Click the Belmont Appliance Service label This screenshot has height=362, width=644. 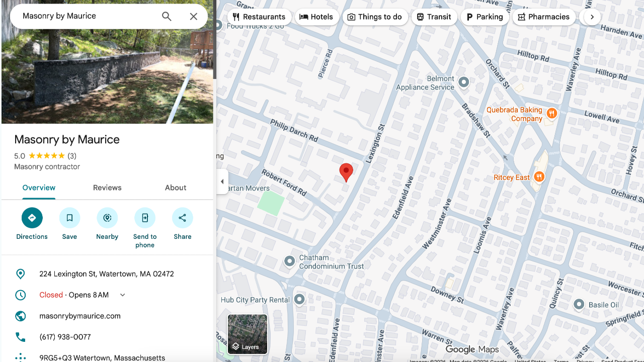coord(425,83)
